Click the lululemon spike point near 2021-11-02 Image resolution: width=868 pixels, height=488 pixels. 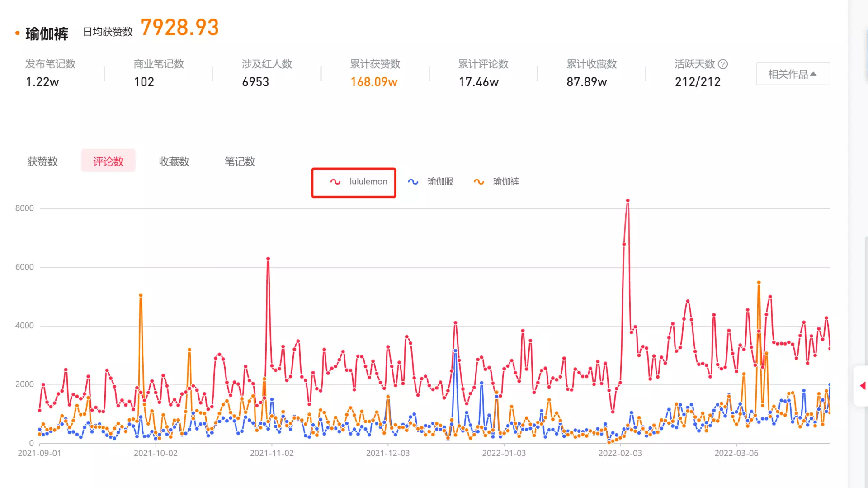pos(268,259)
